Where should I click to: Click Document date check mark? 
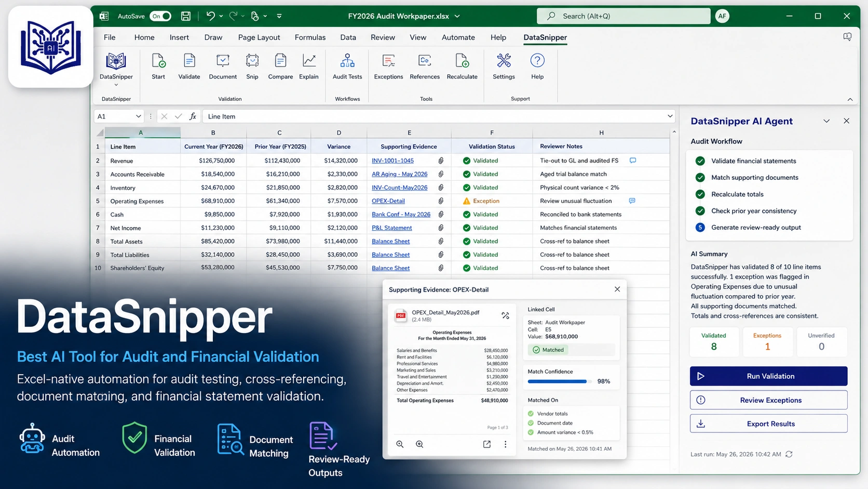(x=531, y=423)
